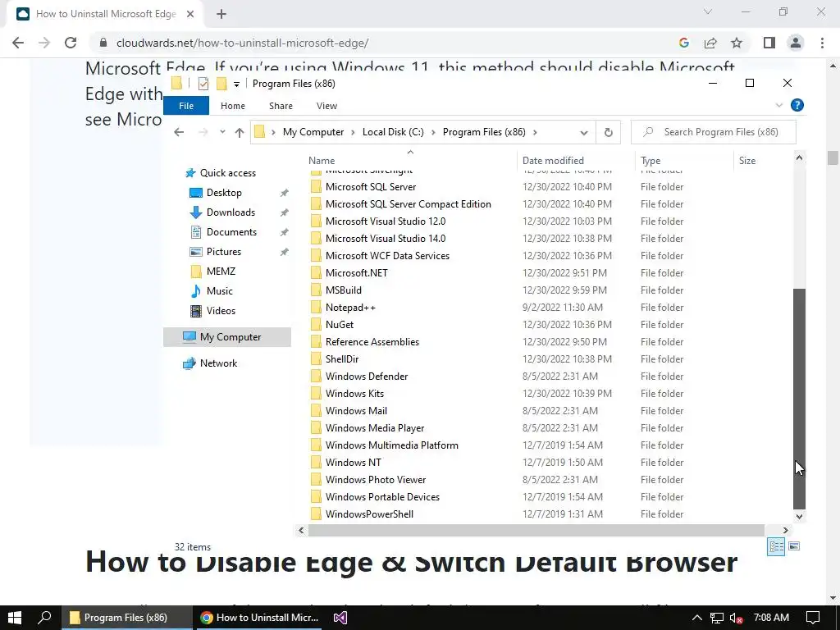This screenshot has width=840, height=630.
Task: Select the Notepad++ folder
Action: (x=350, y=308)
